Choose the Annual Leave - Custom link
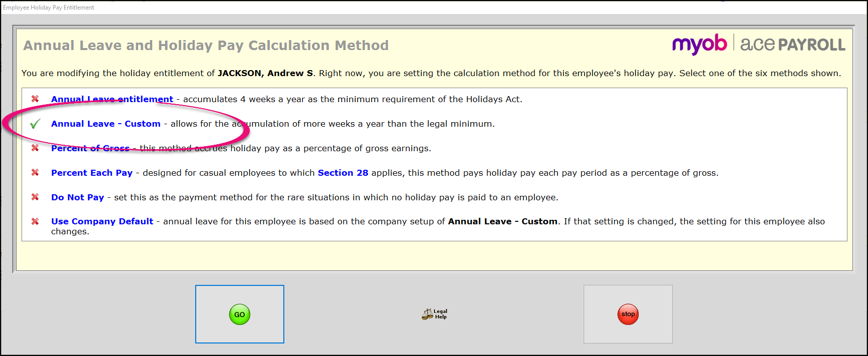 click(106, 124)
